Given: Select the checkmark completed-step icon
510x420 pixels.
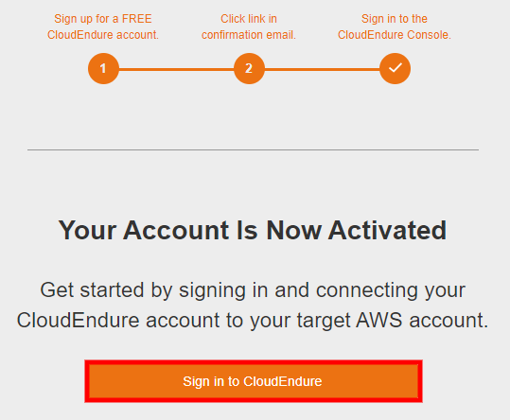Looking at the screenshot, I should [x=395, y=69].
